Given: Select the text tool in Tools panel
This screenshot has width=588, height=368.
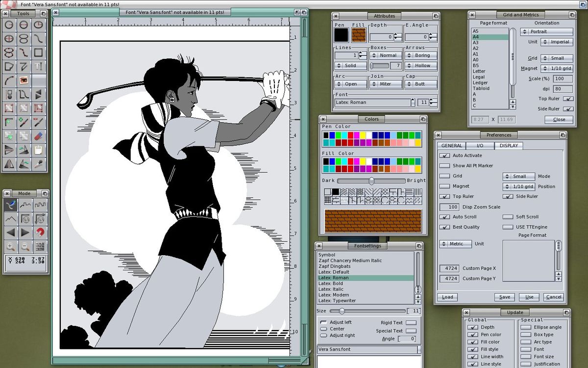Looking at the screenshot, I should tap(38, 66).
